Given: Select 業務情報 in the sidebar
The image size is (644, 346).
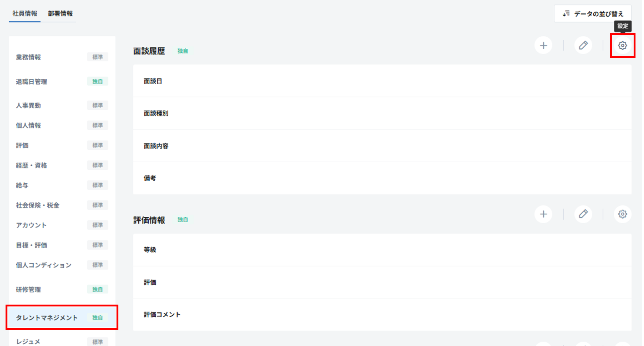Looking at the screenshot, I should point(28,57).
